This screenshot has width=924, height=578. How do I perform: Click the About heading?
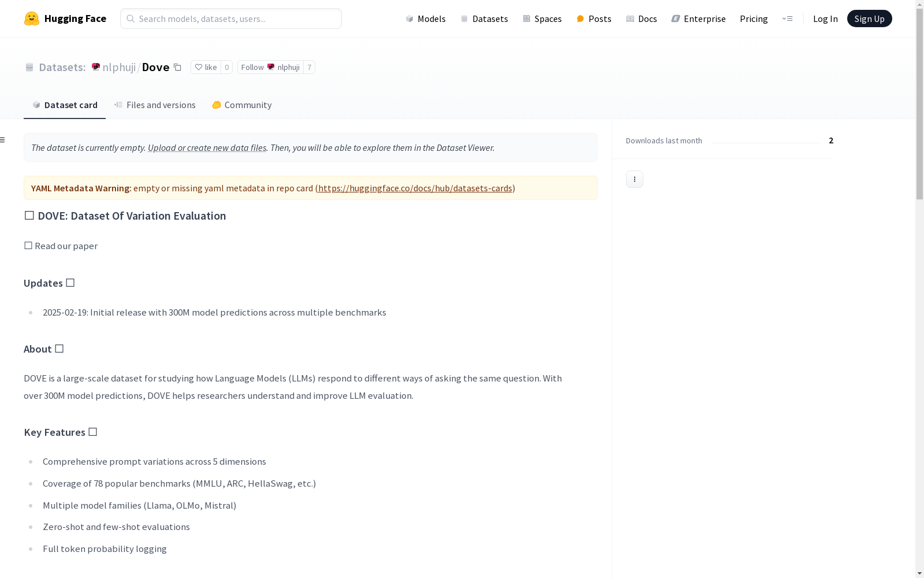tap(44, 349)
